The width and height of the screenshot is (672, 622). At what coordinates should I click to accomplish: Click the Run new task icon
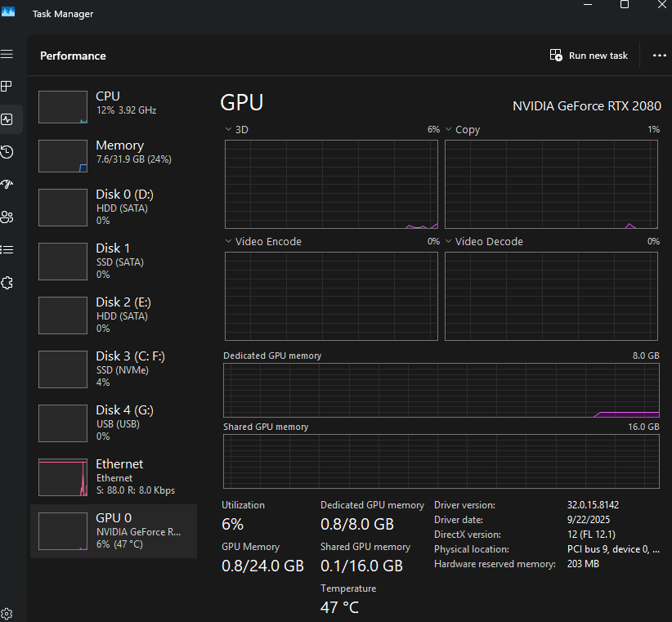click(x=556, y=56)
